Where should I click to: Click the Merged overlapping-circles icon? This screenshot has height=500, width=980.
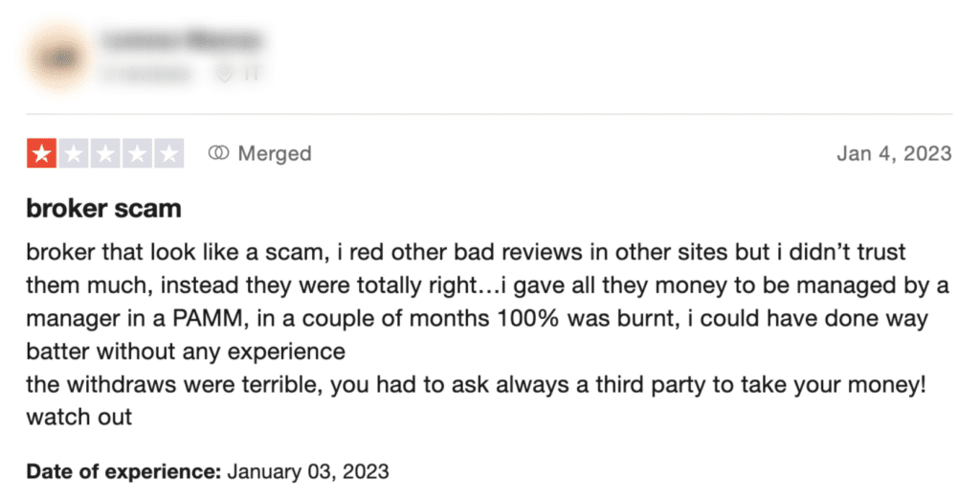pyautogui.click(x=219, y=153)
